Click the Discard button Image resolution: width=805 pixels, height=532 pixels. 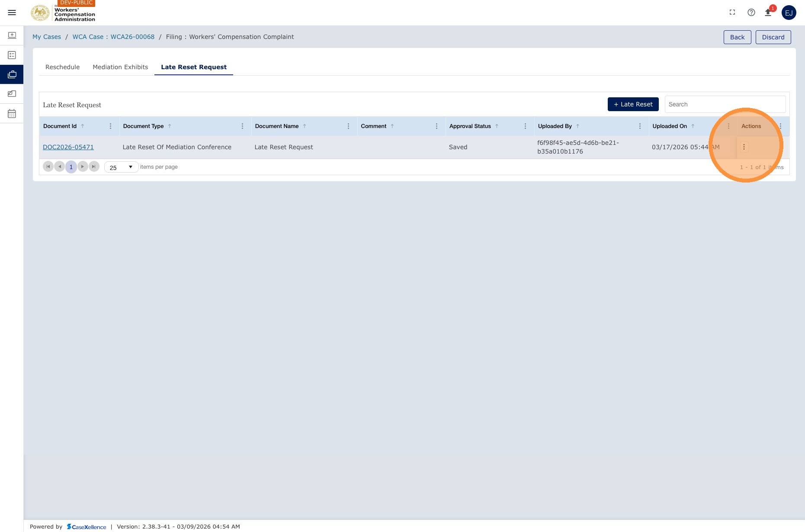[773, 37]
